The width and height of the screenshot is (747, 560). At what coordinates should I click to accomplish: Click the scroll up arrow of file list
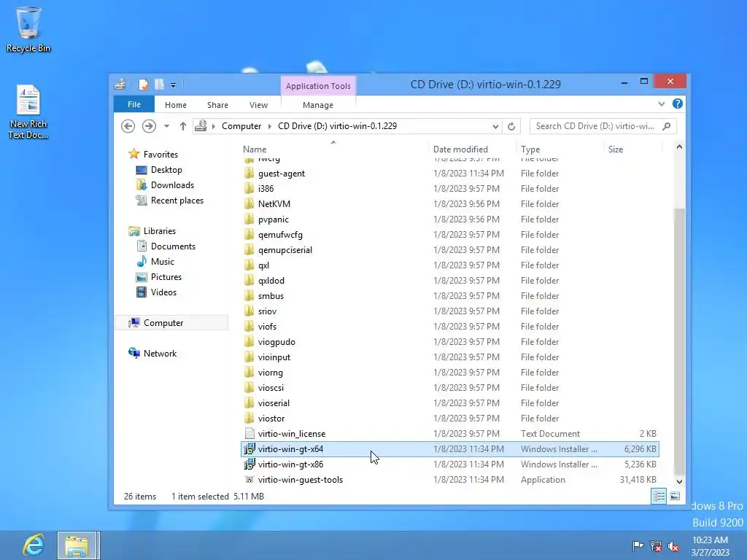tap(679, 147)
